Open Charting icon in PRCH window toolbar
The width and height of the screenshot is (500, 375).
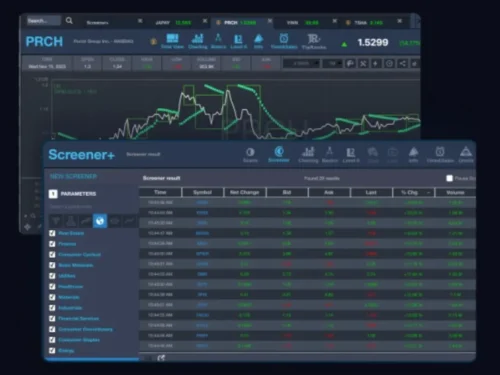[x=198, y=42]
